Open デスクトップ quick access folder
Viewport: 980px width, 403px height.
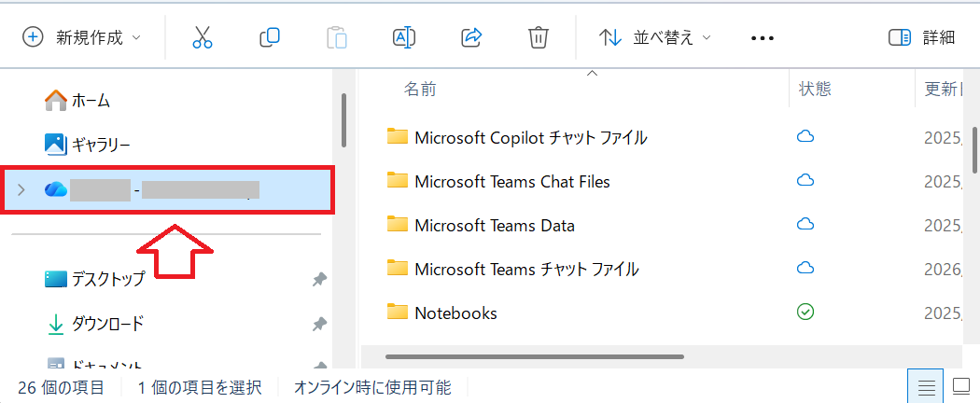tap(108, 279)
